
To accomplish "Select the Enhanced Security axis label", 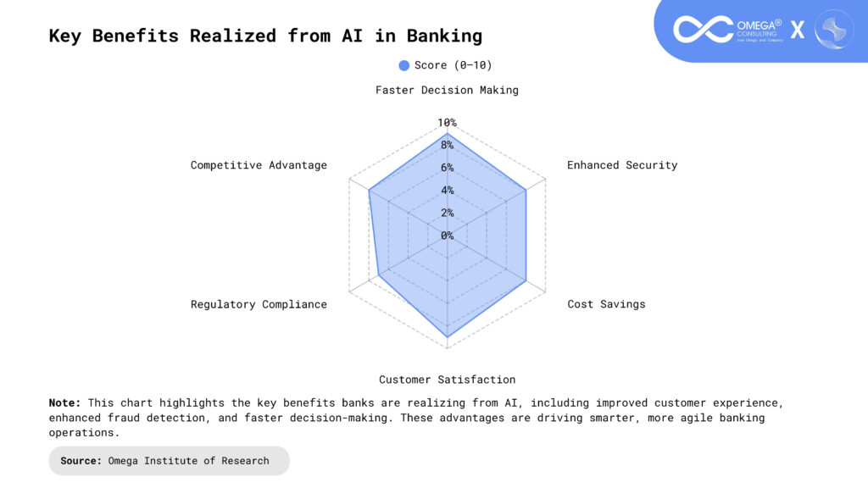I will 622,165.
